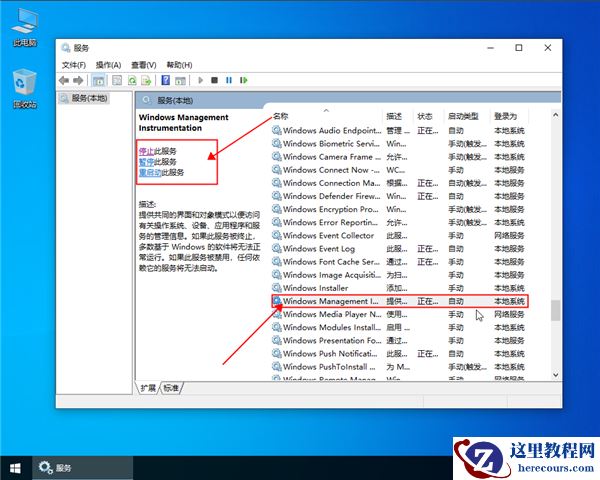Screen dimensions: 600x480
Task: Toggle the action pane toolbar icon
Action: tap(180, 80)
